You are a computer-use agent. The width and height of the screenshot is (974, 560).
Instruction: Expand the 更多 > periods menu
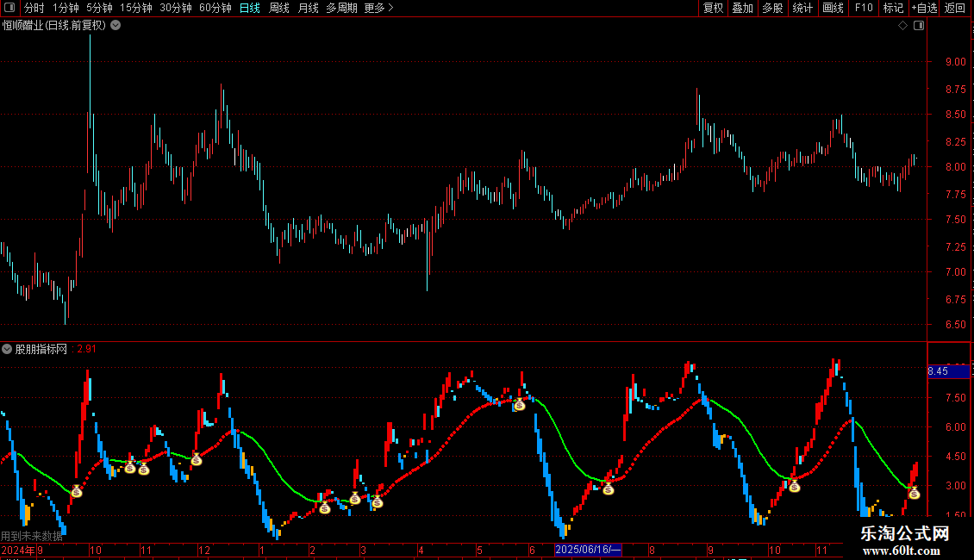[379, 8]
